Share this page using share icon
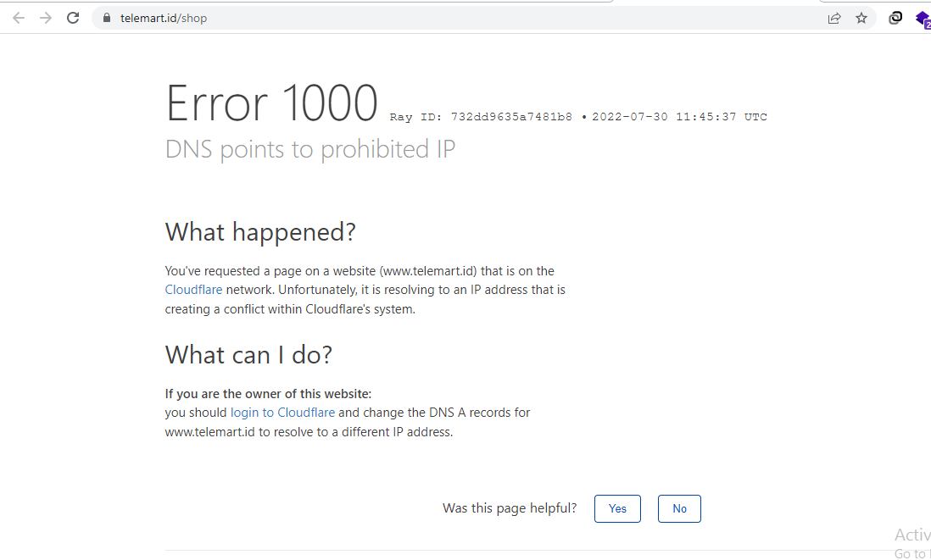The height and width of the screenshot is (560, 931). click(834, 18)
